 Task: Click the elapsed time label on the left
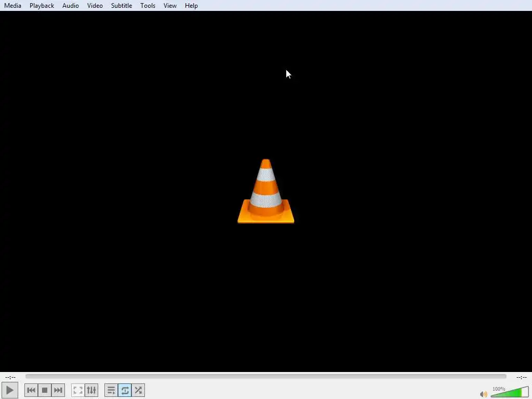click(x=10, y=377)
